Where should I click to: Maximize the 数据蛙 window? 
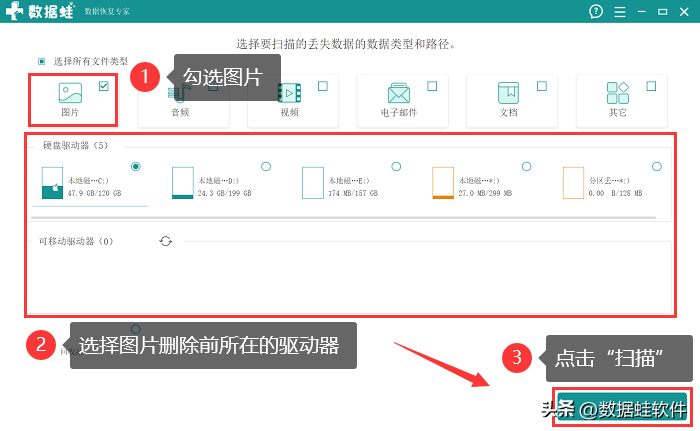pyautogui.click(x=662, y=12)
